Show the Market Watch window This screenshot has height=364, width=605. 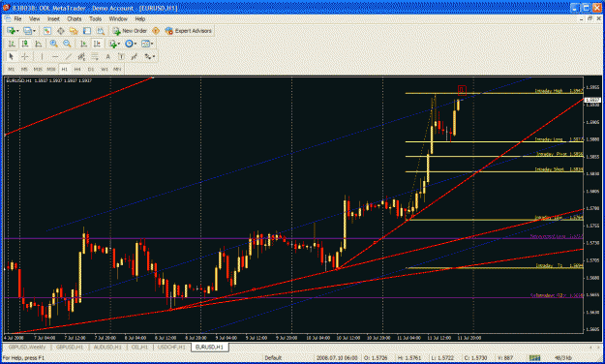click(47, 31)
